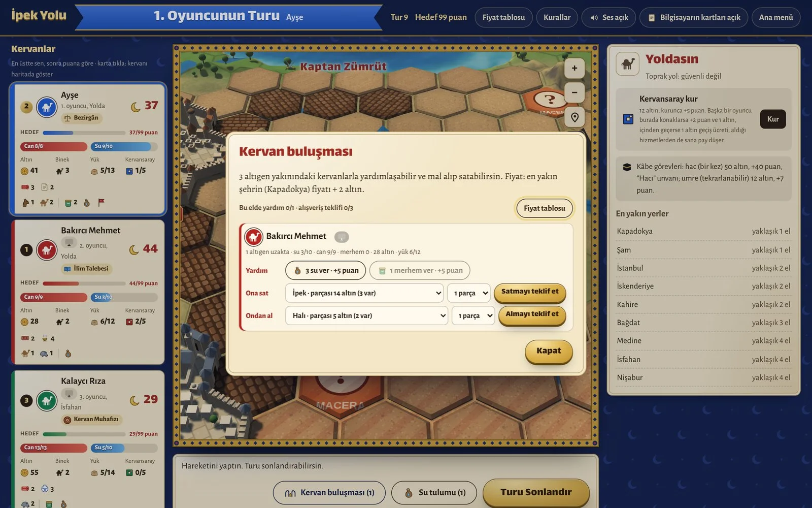812x508 pixels.
Task: Open the İpek parçası sell item dropdown
Action: click(364, 293)
